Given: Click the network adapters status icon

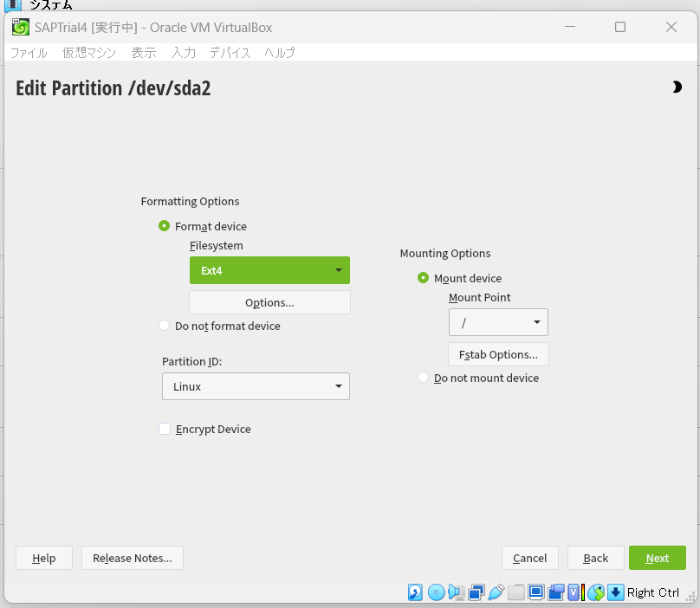Looking at the screenshot, I should 476,592.
